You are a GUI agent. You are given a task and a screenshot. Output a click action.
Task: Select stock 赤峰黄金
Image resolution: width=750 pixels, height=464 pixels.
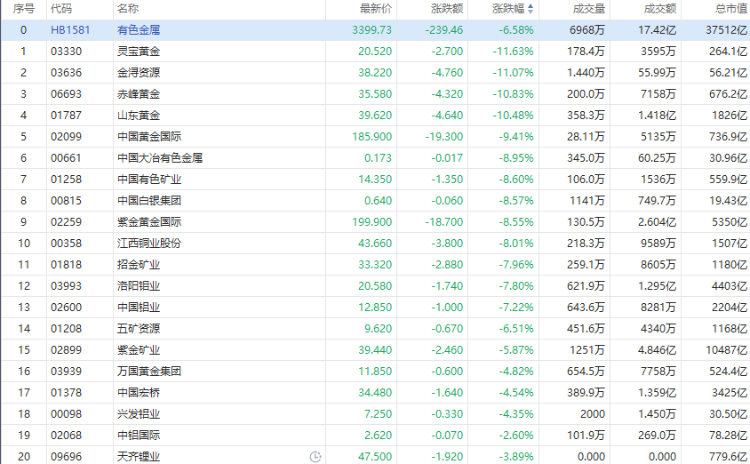(x=139, y=94)
